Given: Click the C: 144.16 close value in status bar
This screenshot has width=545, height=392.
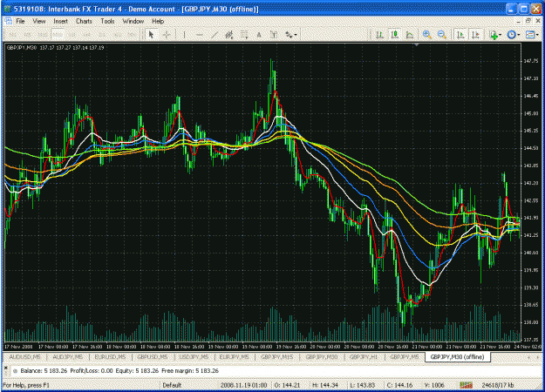Looking at the screenshot, I should [x=399, y=385].
